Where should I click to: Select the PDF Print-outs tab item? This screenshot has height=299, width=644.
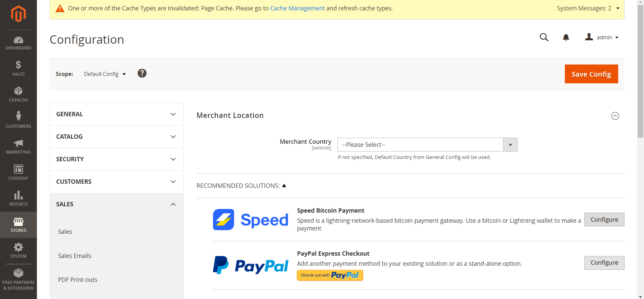coord(77,280)
